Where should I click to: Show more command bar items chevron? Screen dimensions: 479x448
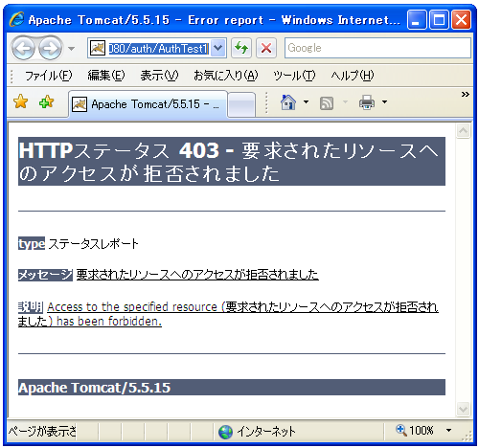(465, 94)
